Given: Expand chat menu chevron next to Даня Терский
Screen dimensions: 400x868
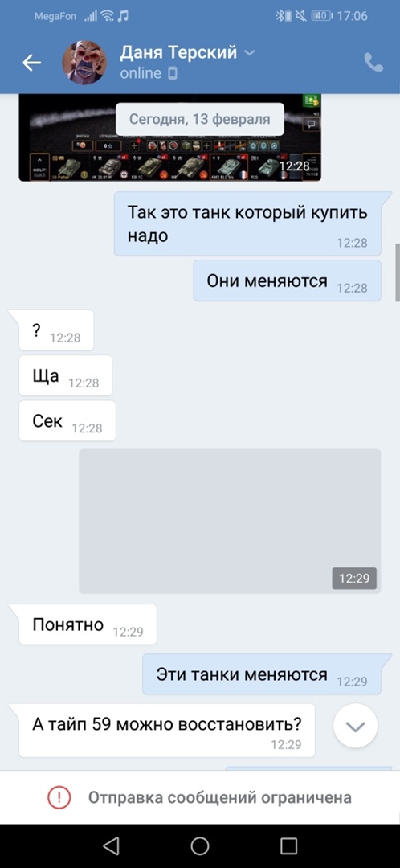Looking at the screenshot, I should 250,53.
